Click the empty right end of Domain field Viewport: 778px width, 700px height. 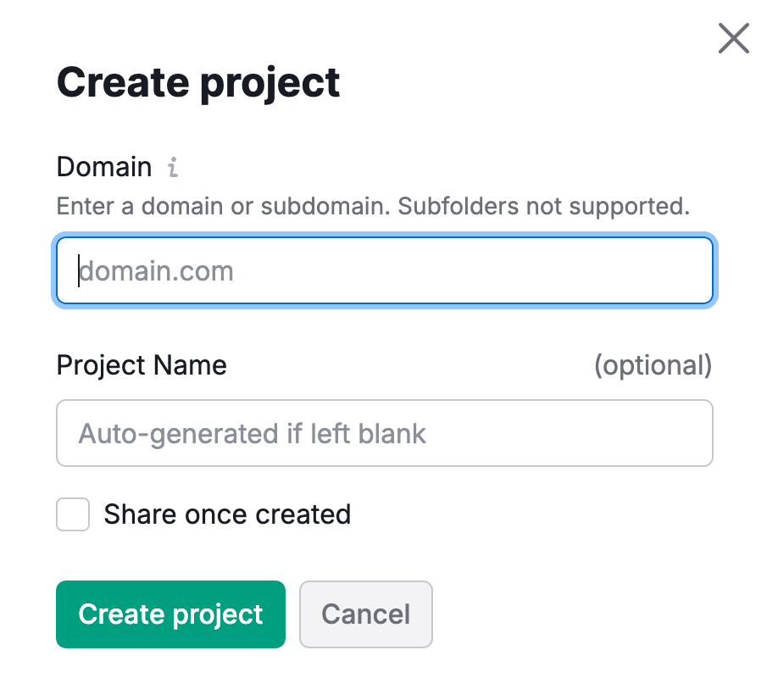point(644,271)
